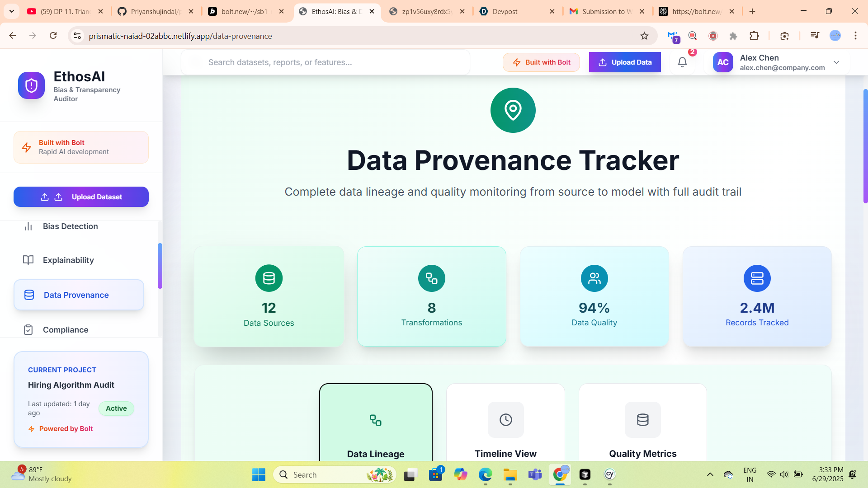The image size is (868, 488).
Task: Open Chrome tab search dropdown arrow
Action: 11,11
